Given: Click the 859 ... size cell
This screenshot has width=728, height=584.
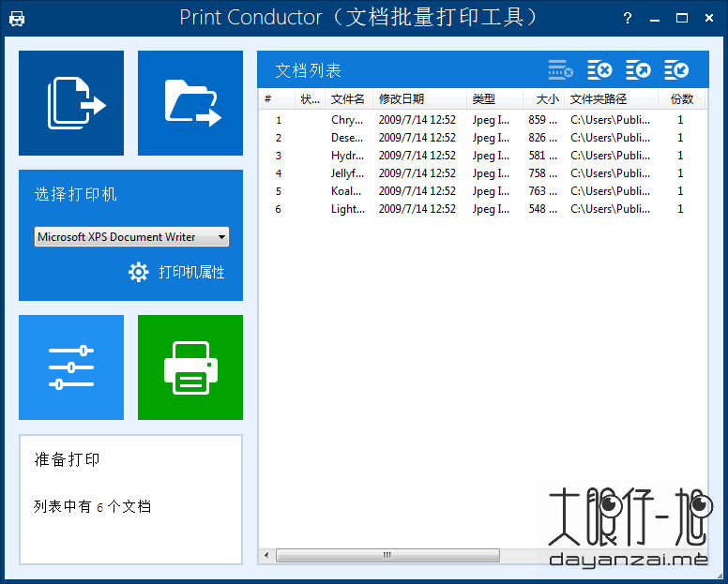Looking at the screenshot, I should point(543,120).
